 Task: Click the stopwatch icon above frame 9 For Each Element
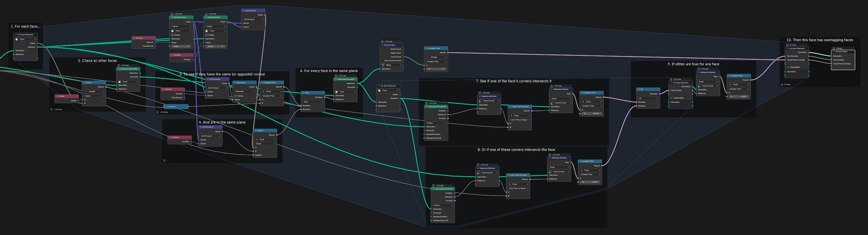671,79
